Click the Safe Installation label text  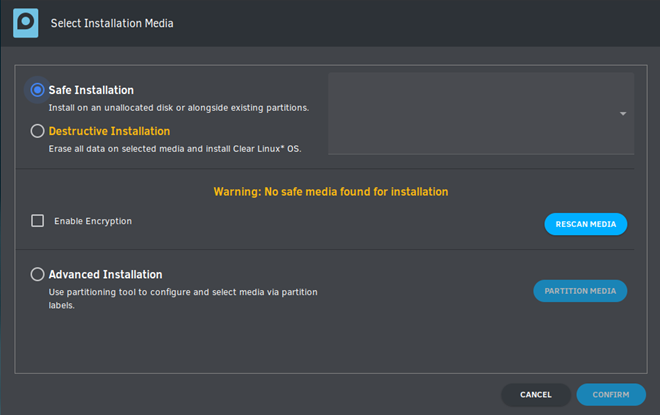coord(91,90)
